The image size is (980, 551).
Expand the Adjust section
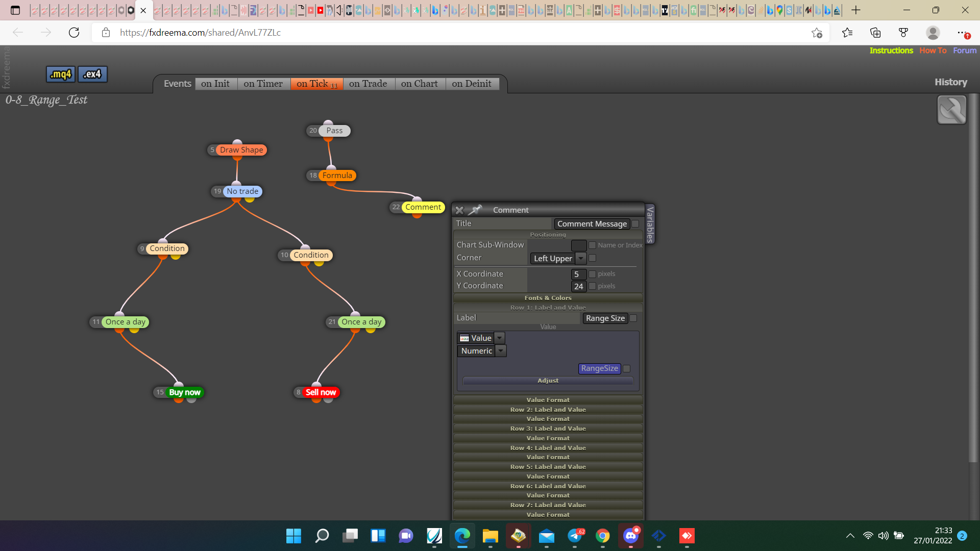coord(548,381)
